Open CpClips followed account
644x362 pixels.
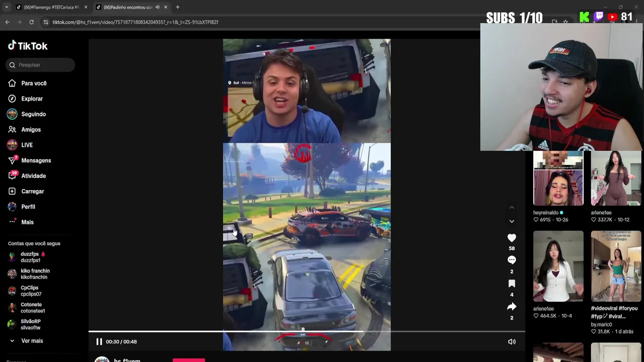tap(31, 291)
